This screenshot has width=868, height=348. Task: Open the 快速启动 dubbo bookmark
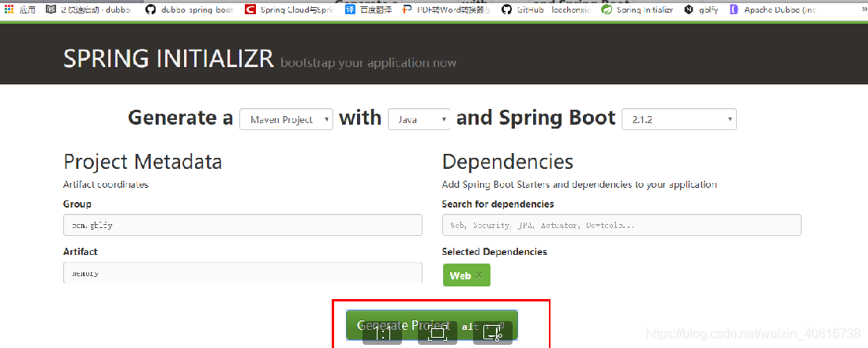[x=88, y=9]
